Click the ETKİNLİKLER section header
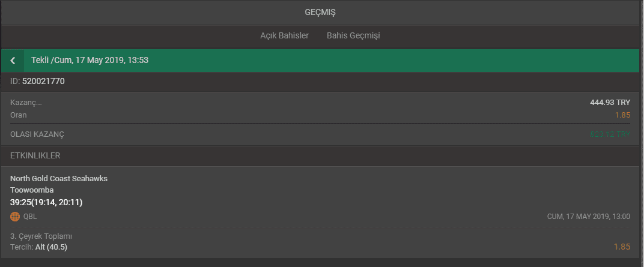This screenshot has width=644, height=267. click(x=35, y=156)
